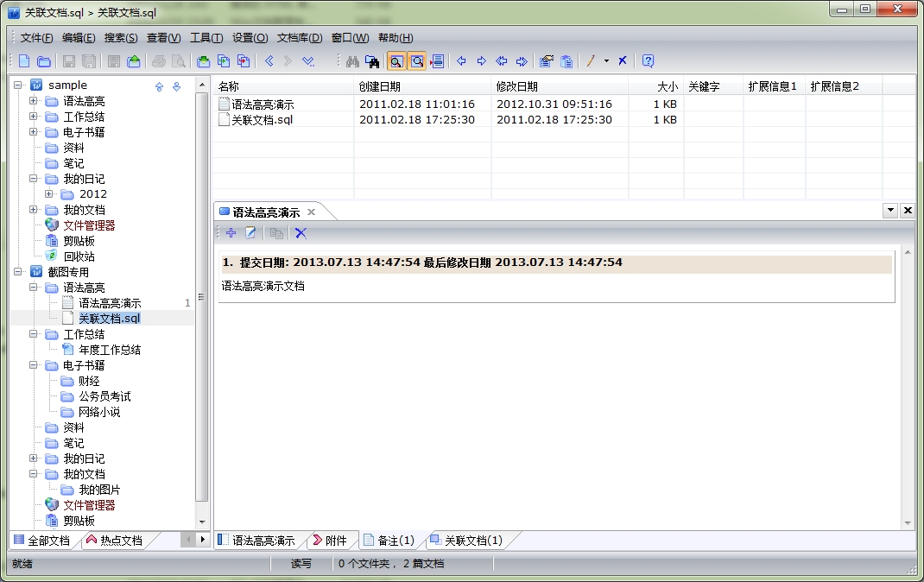
Task: Click the blue X toolbar icon
Action: (623, 61)
